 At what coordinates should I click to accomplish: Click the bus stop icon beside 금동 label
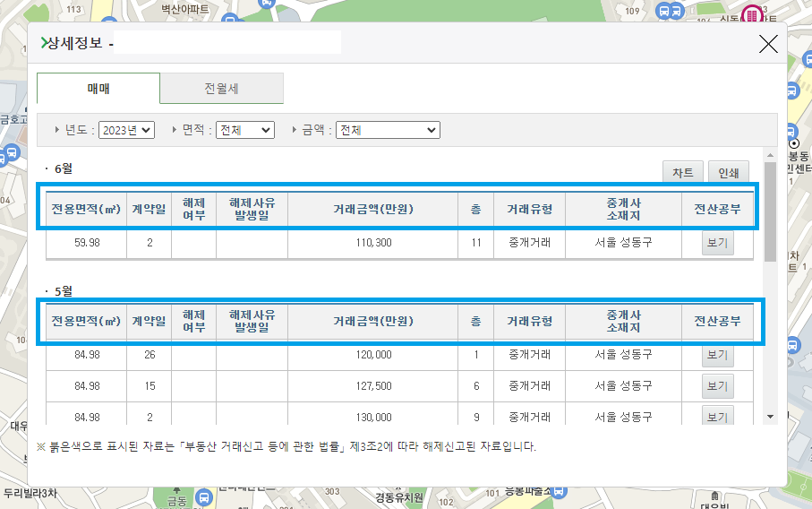pos(203,497)
